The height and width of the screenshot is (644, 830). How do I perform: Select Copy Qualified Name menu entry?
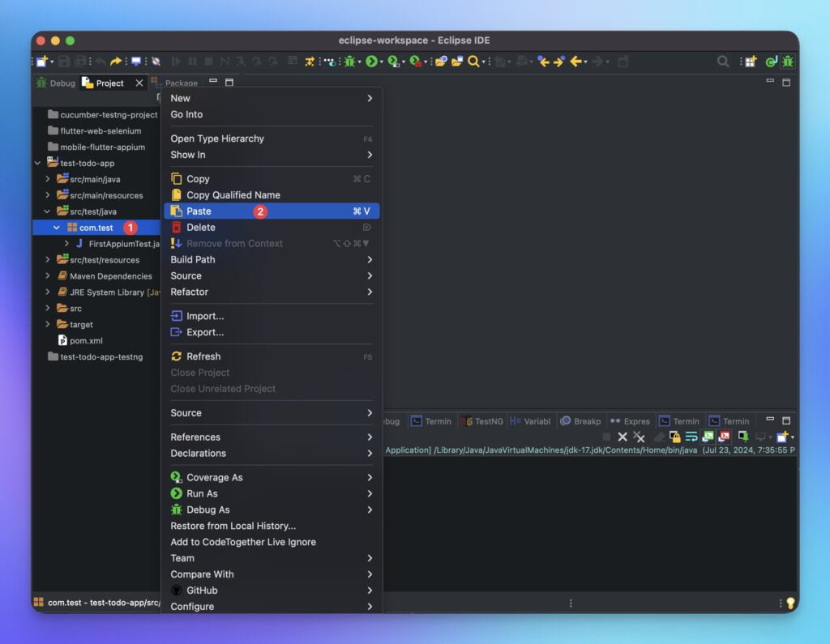[271, 194]
